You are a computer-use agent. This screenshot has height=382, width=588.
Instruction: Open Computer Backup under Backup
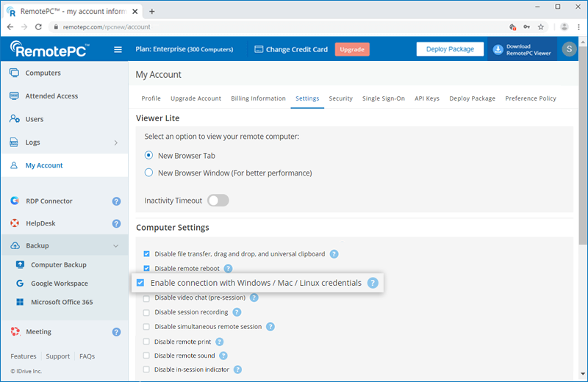[58, 264]
